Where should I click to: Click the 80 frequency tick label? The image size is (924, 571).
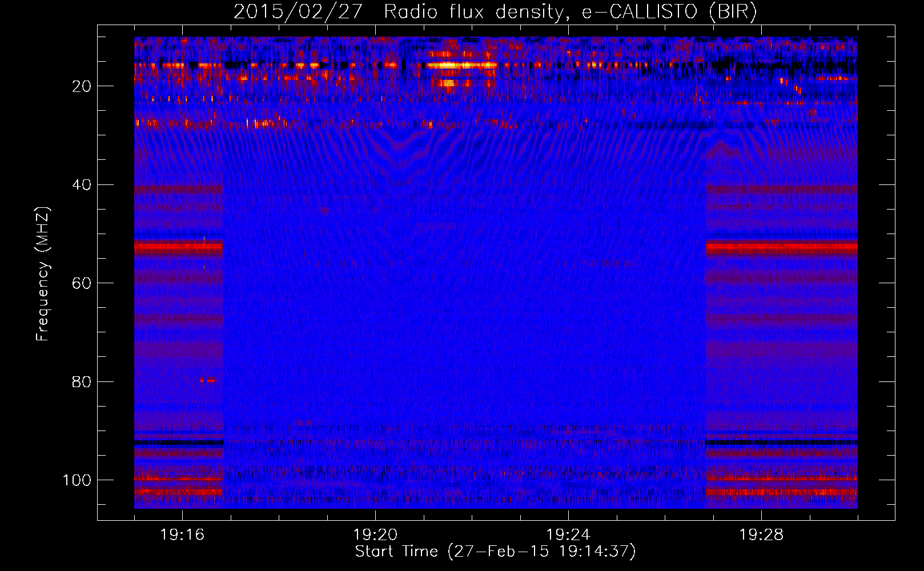pyautogui.click(x=82, y=381)
